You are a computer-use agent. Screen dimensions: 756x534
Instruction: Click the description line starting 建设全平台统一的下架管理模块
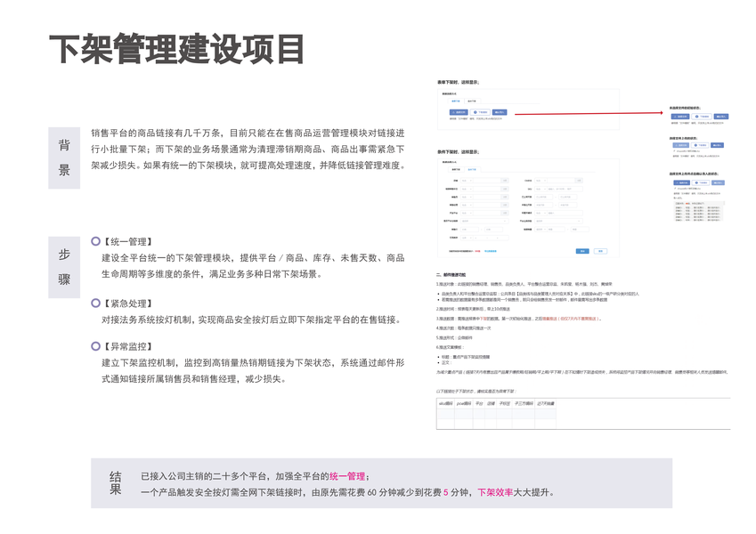tap(253, 266)
